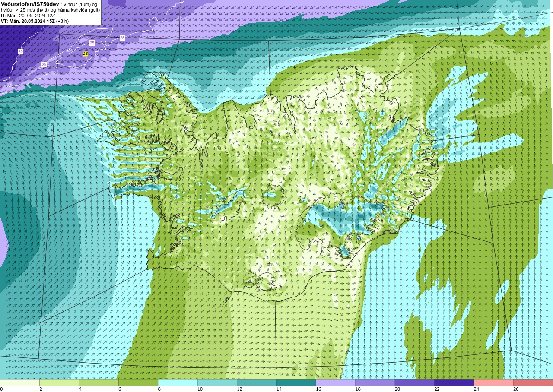
Task: Click the legend scale value "12"
Action: click(x=239, y=389)
